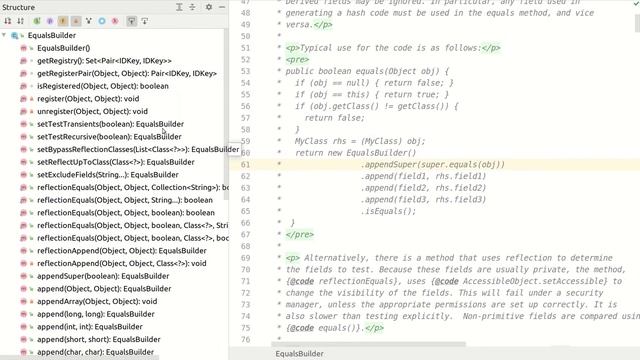Click method icon beside EqualsBuilder() constructor
The height and width of the screenshot is (360, 640).
click(24, 48)
